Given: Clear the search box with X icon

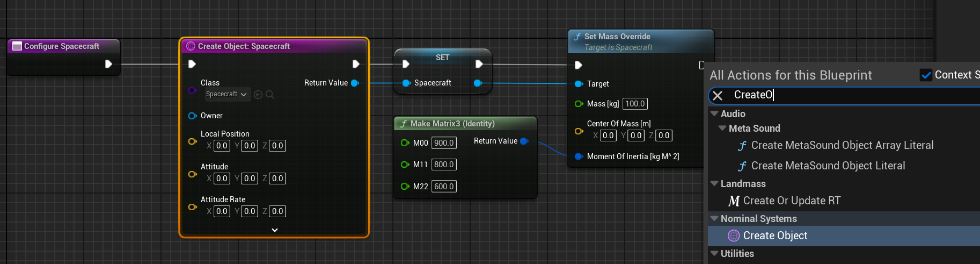Looking at the screenshot, I should pos(718,96).
